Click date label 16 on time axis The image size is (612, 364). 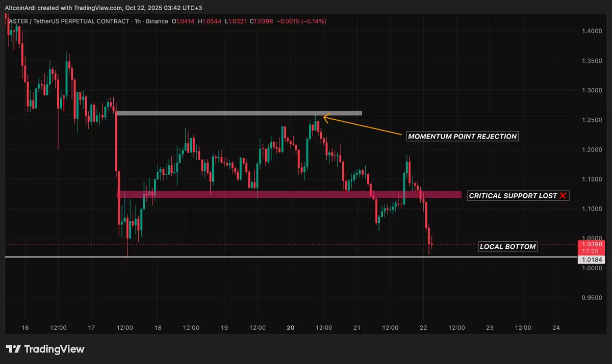click(x=25, y=328)
